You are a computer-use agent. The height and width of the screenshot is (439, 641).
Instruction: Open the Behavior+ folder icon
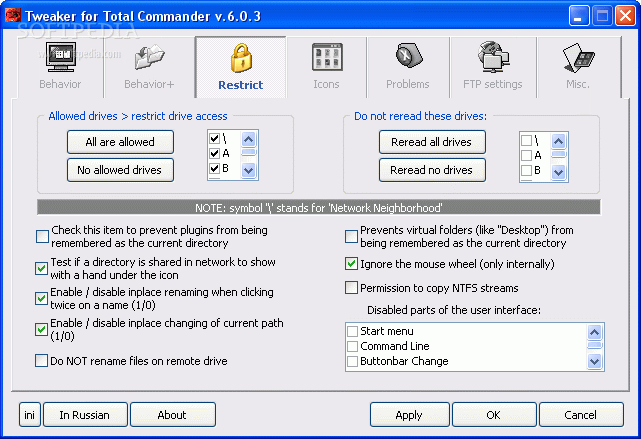150,57
